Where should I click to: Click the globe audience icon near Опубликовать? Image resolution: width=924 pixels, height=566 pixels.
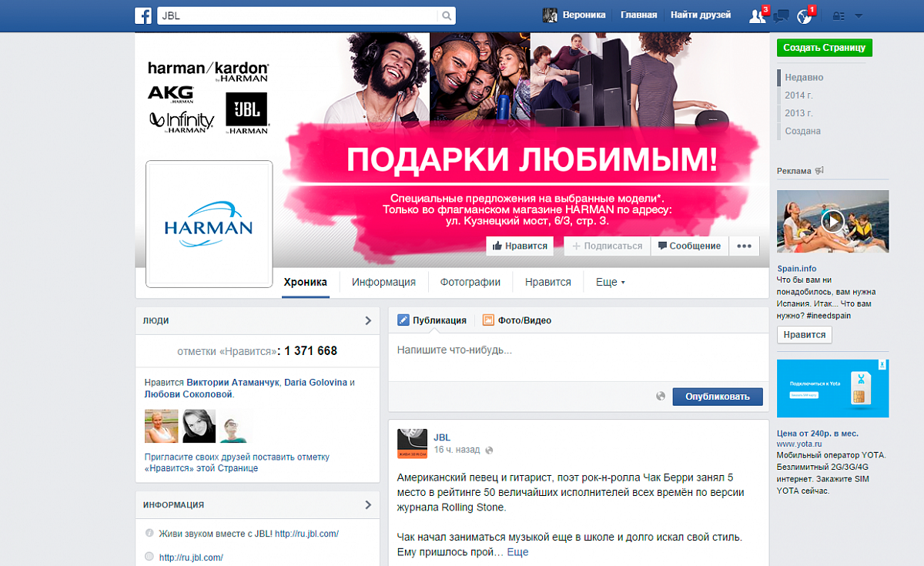(661, 397)
